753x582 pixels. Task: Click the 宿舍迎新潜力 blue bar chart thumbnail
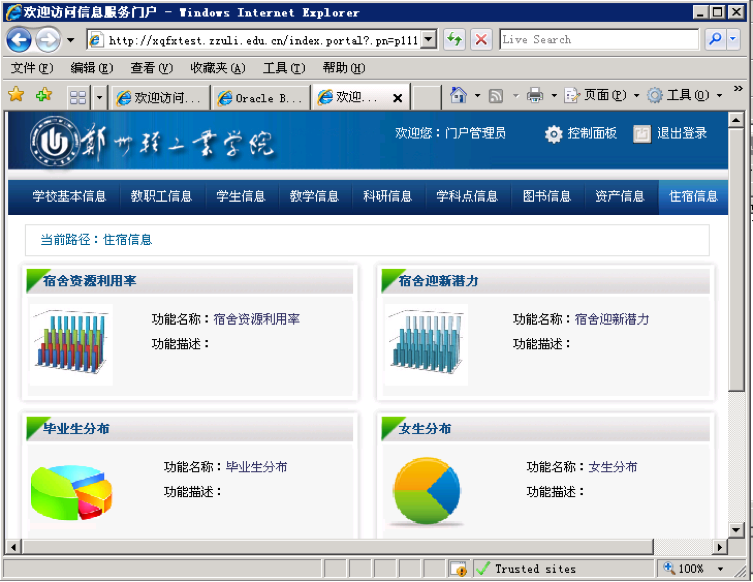[426, 345]
